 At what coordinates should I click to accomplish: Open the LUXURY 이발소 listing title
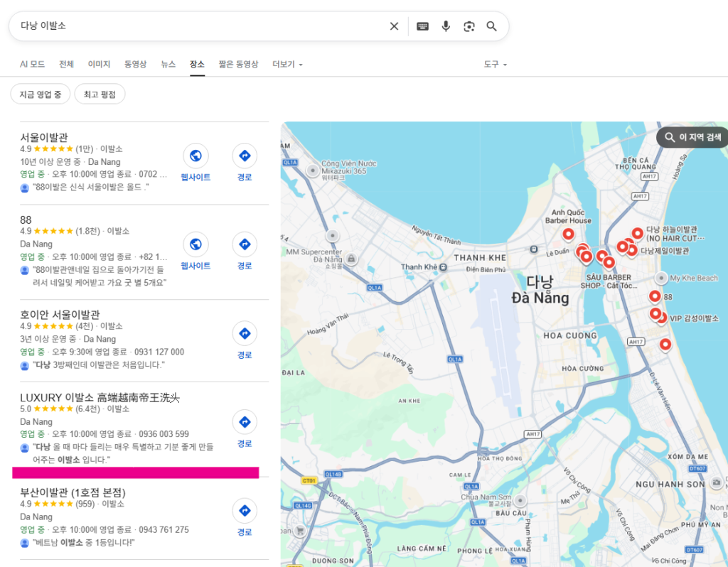coord(100,398)
